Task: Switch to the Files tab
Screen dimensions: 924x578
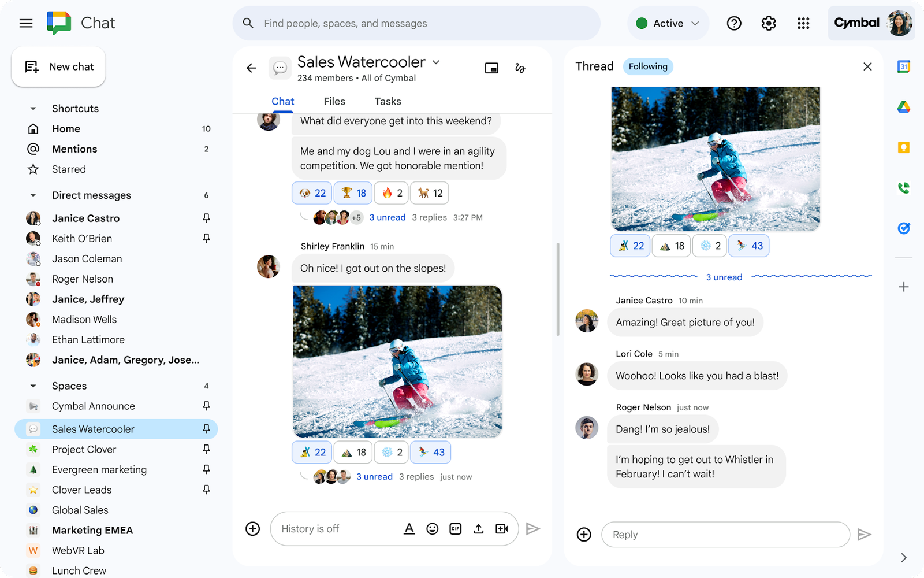Action: (334, 101)
